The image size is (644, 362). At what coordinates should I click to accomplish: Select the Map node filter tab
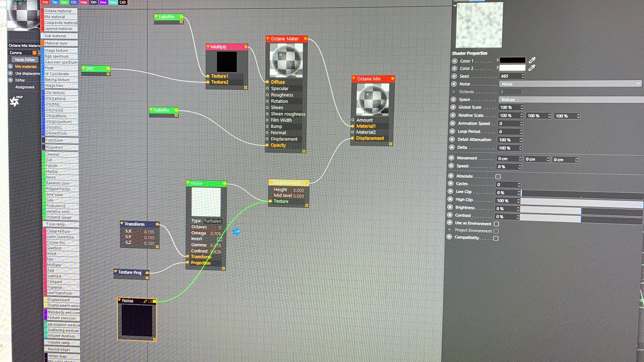[x=84, y=2]
